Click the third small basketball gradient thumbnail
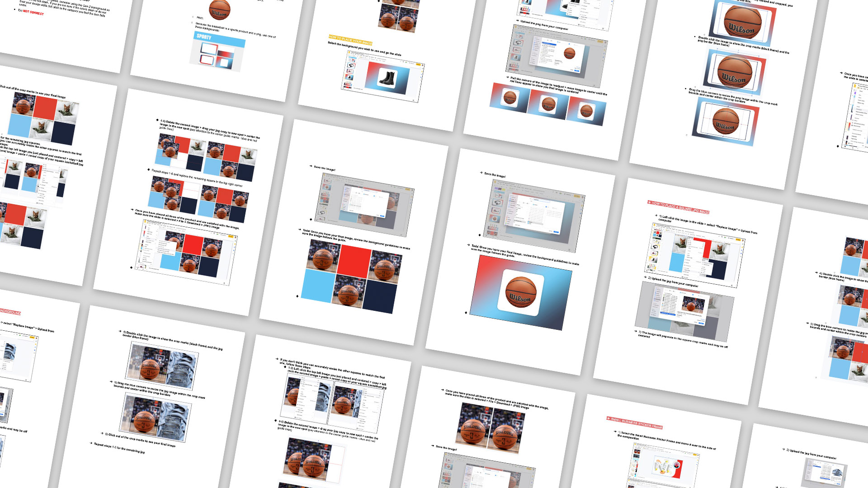The height and width of the screenshot is (488, 868). tap(586, 111)
